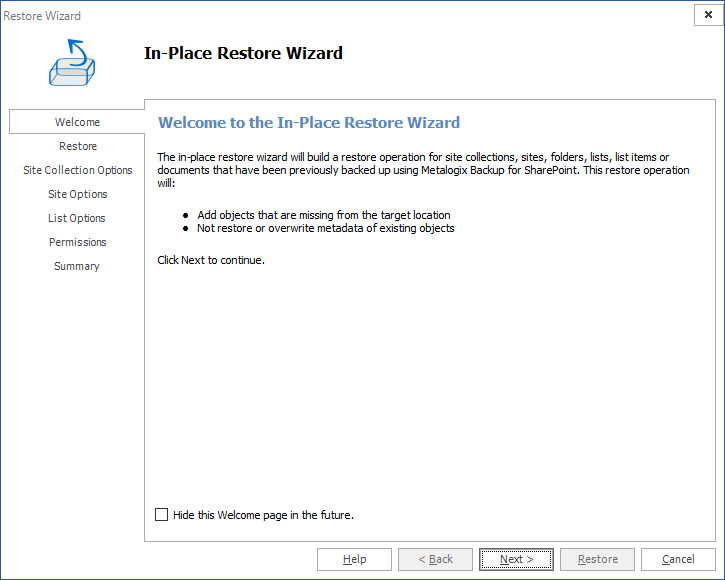This screenshot has height=580, width=725.
Task: Click the In-Place Restore Wizard header title
Action: [243, 53]
